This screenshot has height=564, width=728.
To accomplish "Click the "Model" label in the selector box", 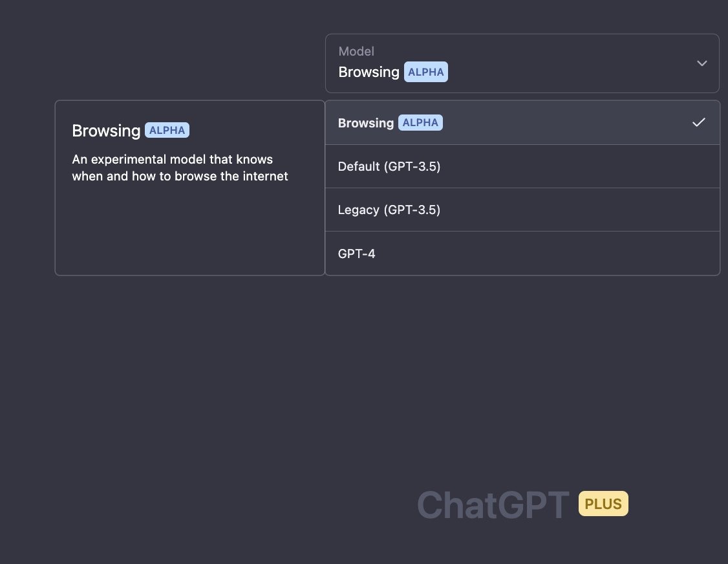I will click(x=356, y=51).
